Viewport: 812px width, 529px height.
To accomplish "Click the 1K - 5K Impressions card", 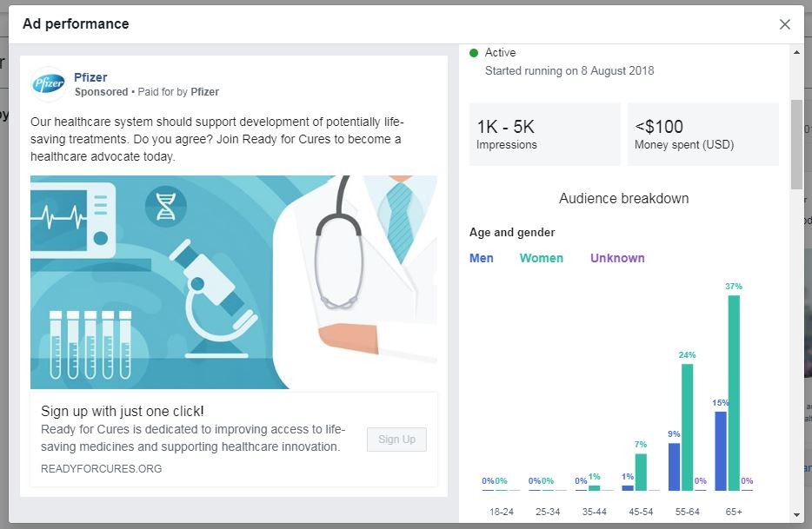I will click(x=544, y=134).
